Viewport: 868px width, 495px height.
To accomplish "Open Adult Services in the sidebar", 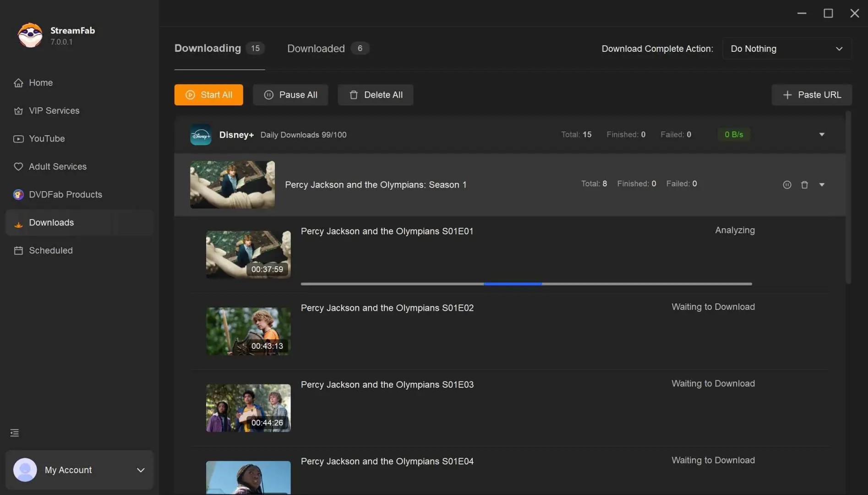I will (58, 166).
